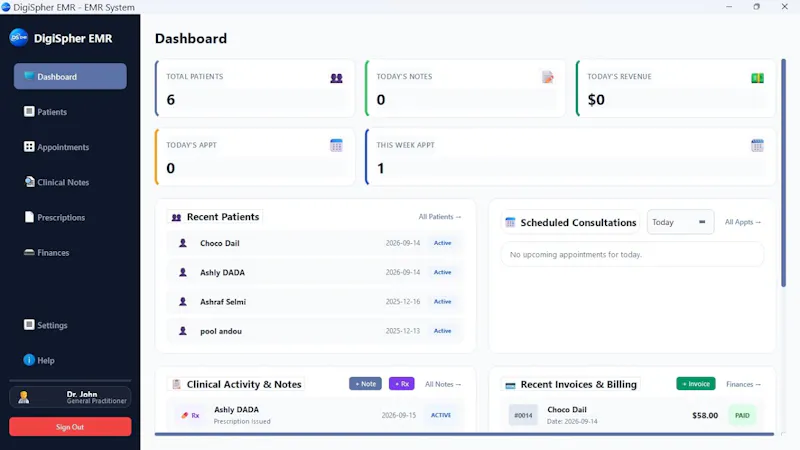The image size is (800, 450).
Task: Select patient name Ashly DADA in Recent Patients
Action: coord(222,272)
